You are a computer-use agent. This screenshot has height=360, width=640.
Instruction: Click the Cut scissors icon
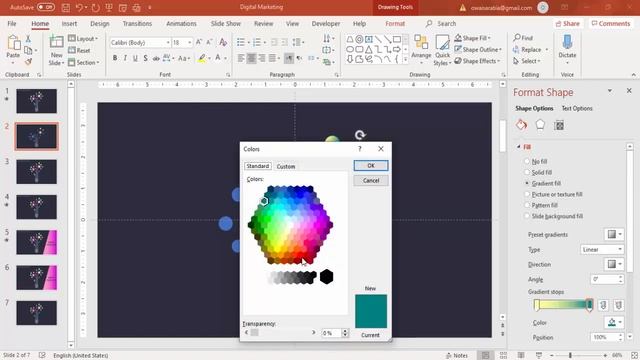click(28, 39)
